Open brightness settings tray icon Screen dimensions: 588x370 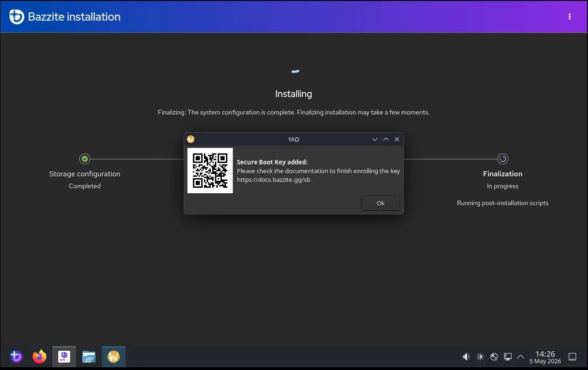[480, 357]
